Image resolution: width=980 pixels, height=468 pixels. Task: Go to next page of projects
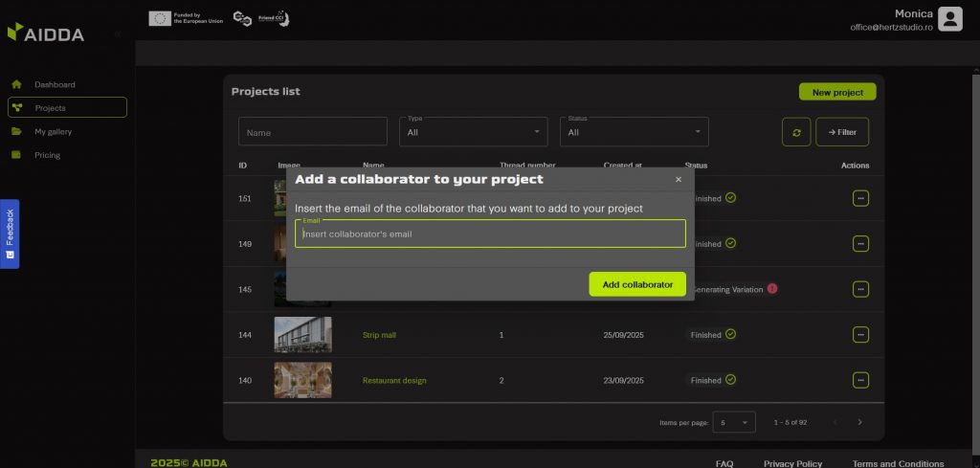click(x=859, y=422)
